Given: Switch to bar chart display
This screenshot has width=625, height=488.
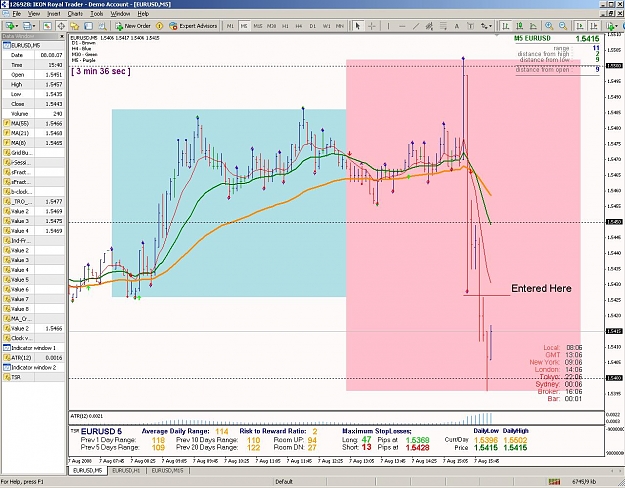Looking at the screenshot, I should (x=506, y=26).
